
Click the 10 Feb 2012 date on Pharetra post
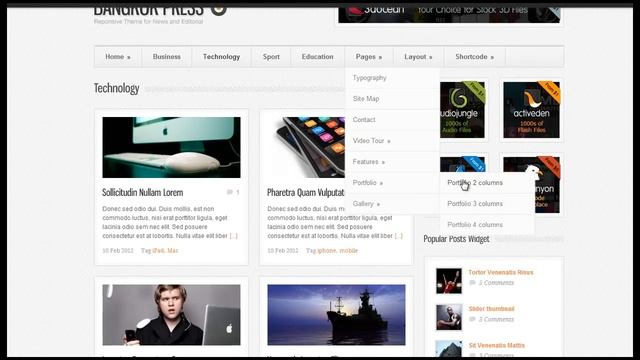(x=283, y=251)
